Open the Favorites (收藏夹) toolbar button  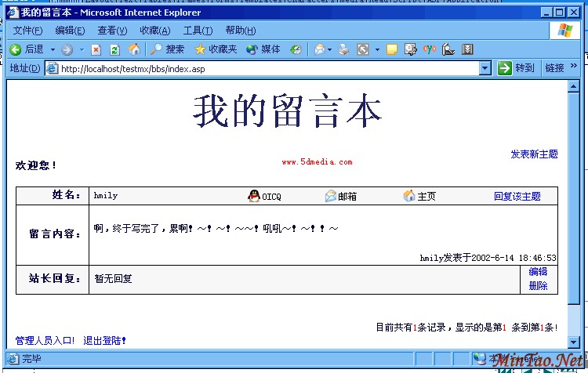(x=215, y=49)
